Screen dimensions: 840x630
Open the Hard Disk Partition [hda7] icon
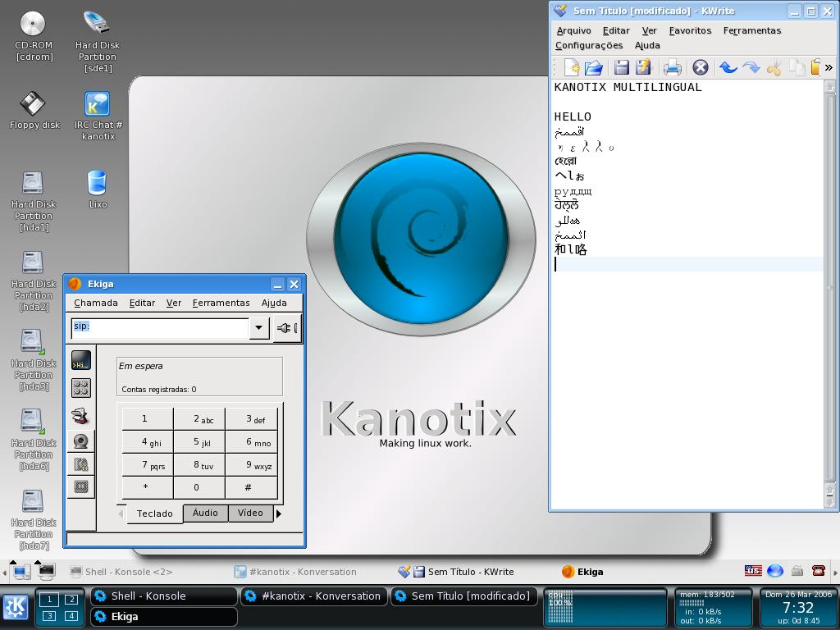click(33, 519)
